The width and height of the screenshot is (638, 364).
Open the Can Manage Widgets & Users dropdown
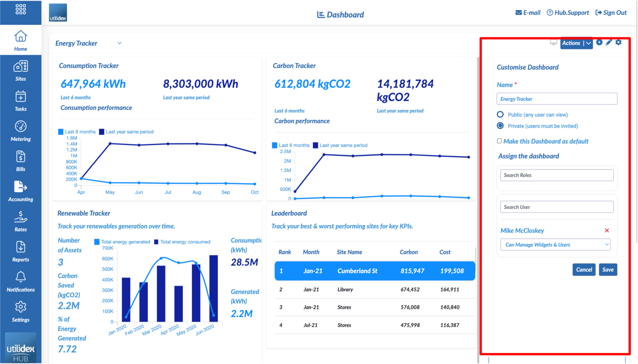tap(555, 244)
